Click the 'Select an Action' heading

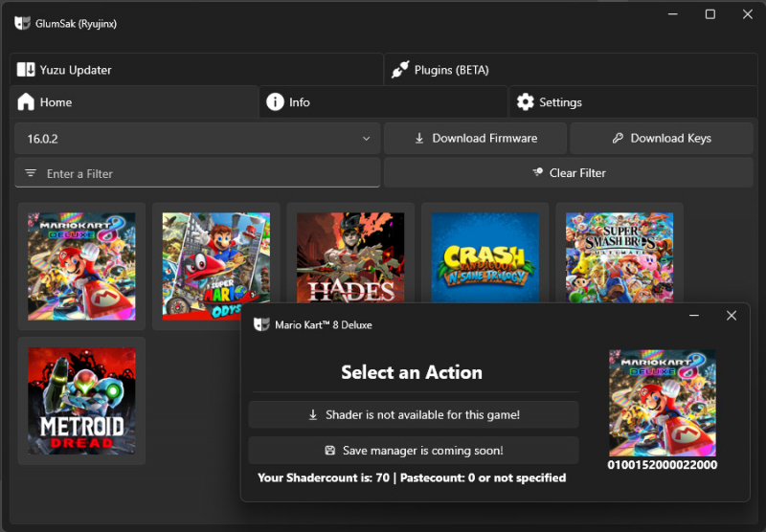click(x=412, y=372)
